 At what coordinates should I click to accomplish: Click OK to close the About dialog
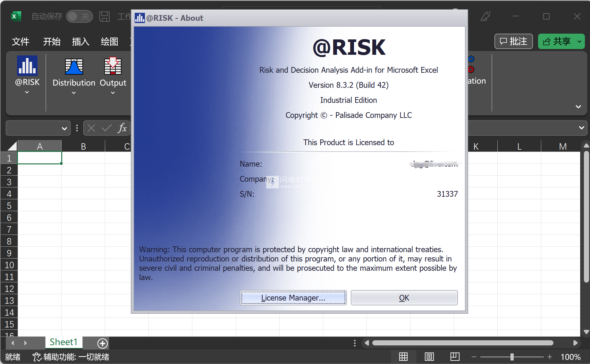click(x=404, y=298)
